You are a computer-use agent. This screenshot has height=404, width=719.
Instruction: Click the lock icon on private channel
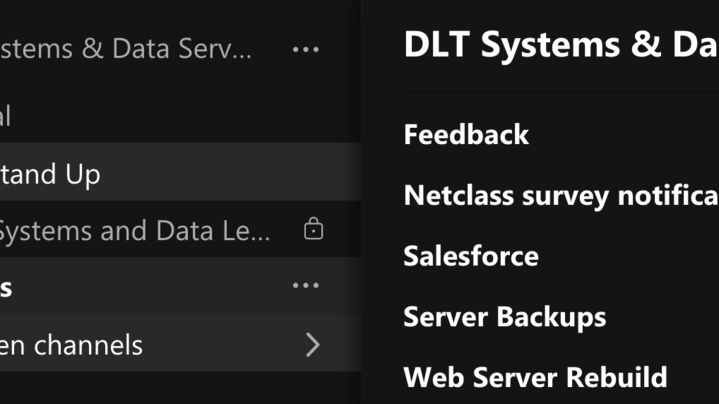313,230
